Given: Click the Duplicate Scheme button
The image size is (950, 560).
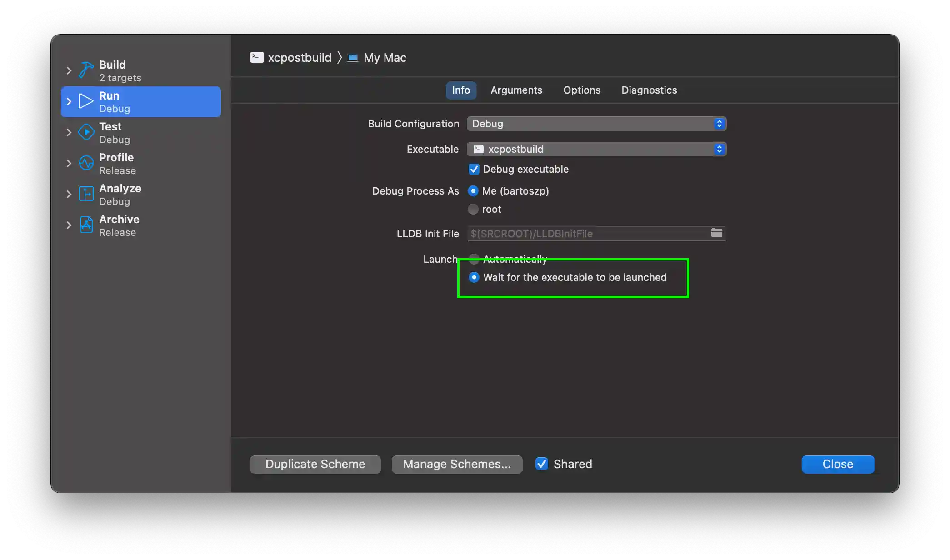Looking at the screenshot, I should (315, 464).
